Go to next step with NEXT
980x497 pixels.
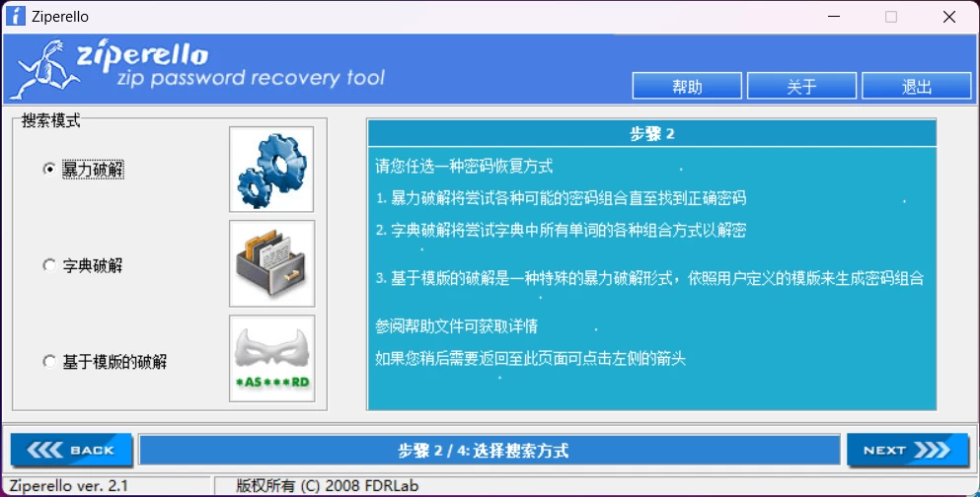[x=908, y=450]
